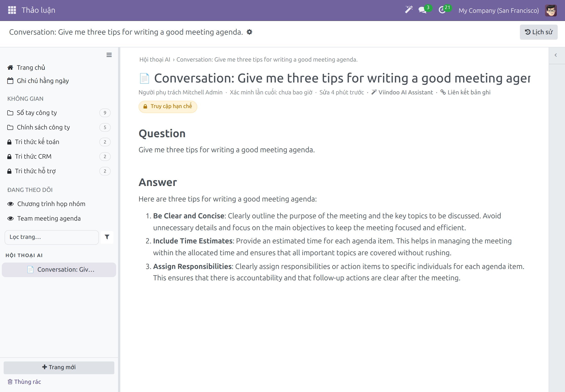Viewport: 565px width, 392px height.
Task: Click the home icon beside Trang chủ
Action: 10,67
